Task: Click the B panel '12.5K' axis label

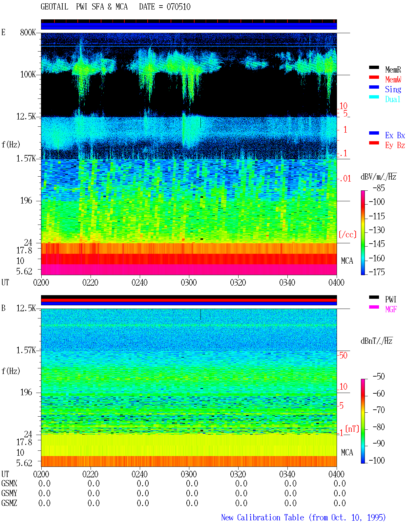Action: pyautogui.click(x=26, y=308)
